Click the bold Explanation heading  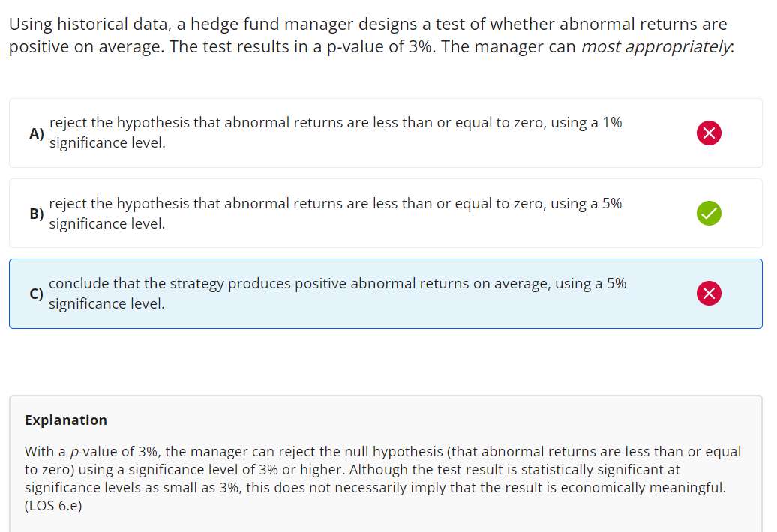coord(66,420)
